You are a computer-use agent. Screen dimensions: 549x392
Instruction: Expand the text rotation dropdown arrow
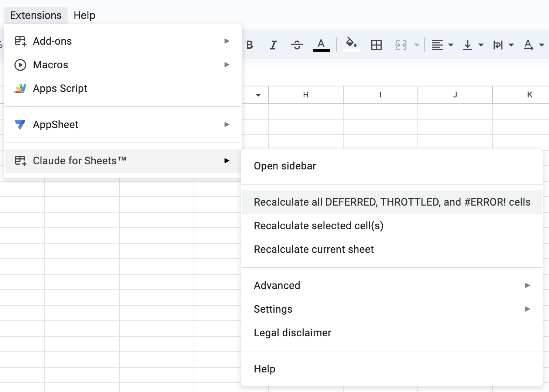pyautogui.click(x=542, y=45)
